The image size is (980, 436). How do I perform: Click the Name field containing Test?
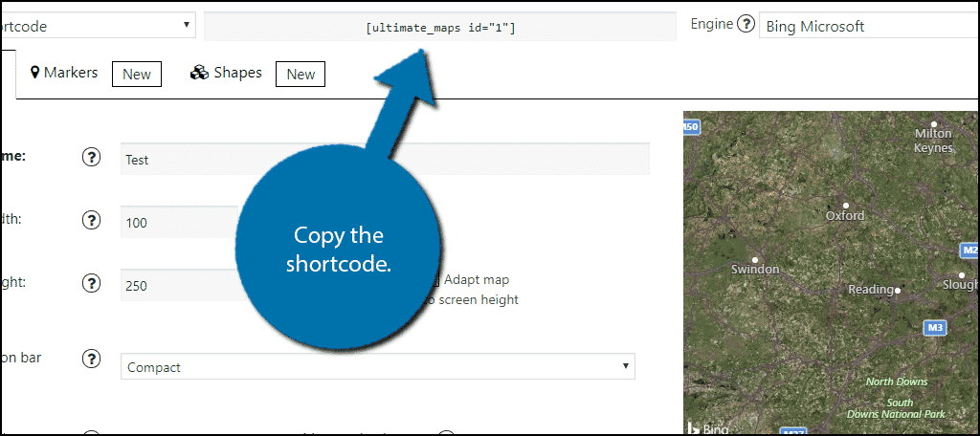[385, 160]
